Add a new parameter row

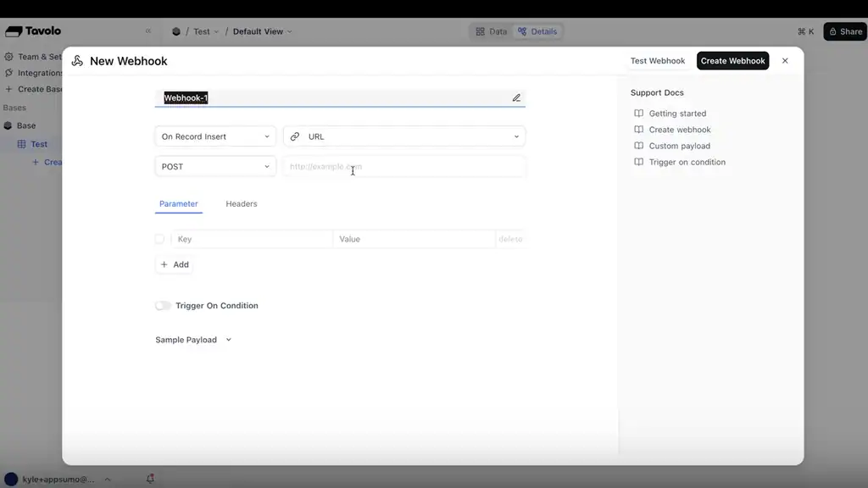click(x=175, y=264)
